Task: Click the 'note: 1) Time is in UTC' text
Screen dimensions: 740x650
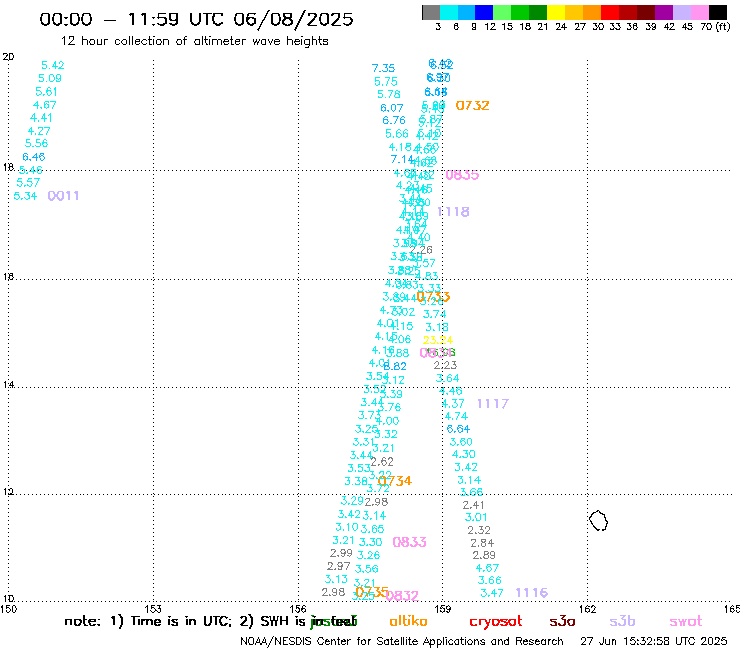Action: click(x=147, y=621)
